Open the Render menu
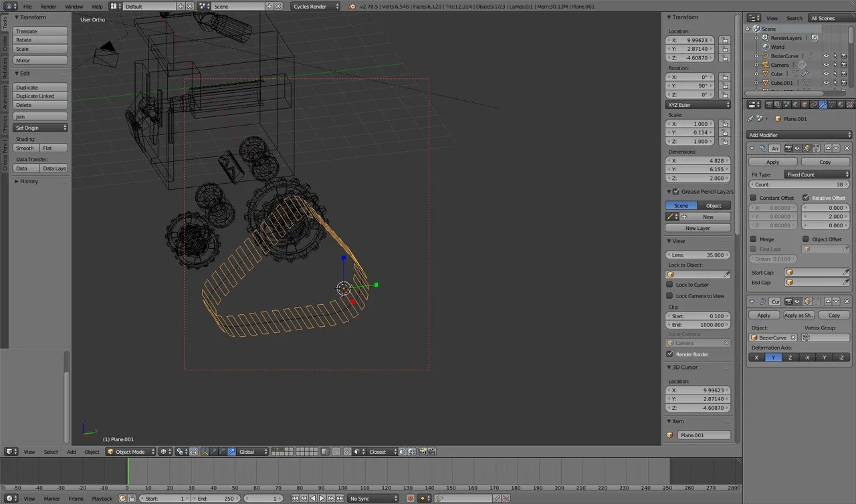856x504 pixels. point(48,6)
